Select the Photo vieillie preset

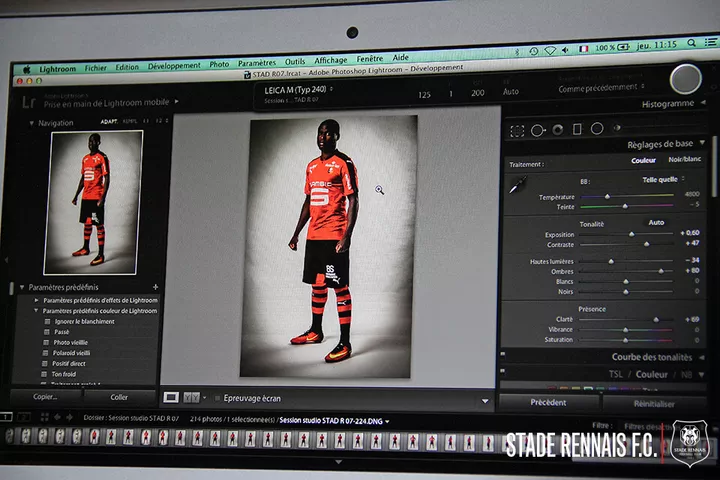pyautogui.click(x=70, y=342)
